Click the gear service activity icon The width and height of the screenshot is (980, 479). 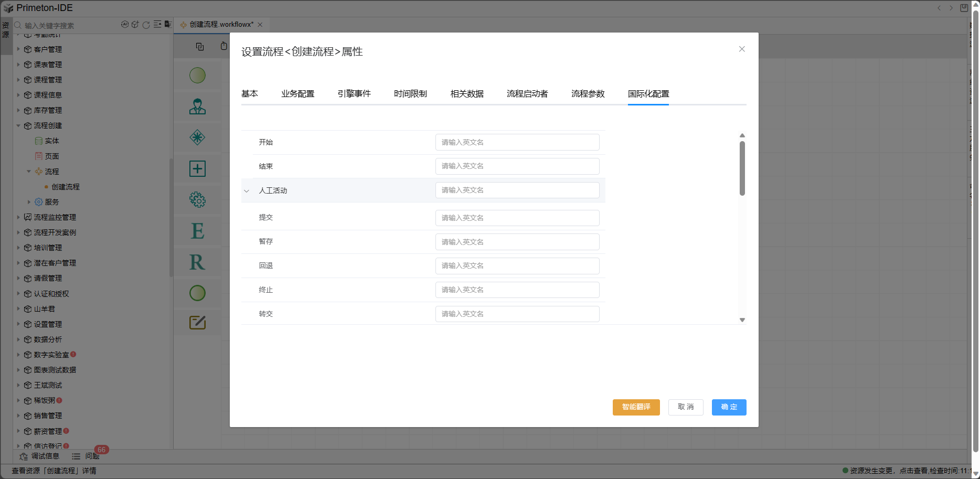197,200
